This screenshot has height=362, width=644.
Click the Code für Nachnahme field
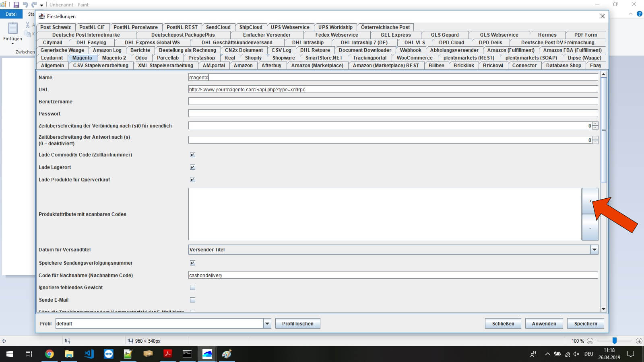coord(393,276)
